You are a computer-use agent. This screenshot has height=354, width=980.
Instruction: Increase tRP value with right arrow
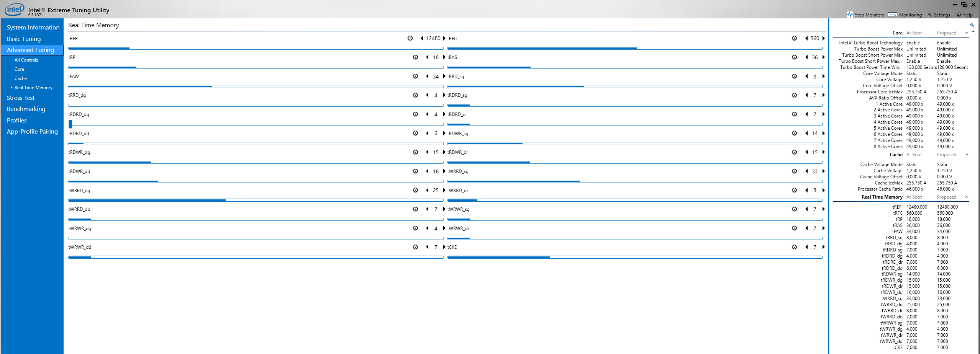[444, 57]
